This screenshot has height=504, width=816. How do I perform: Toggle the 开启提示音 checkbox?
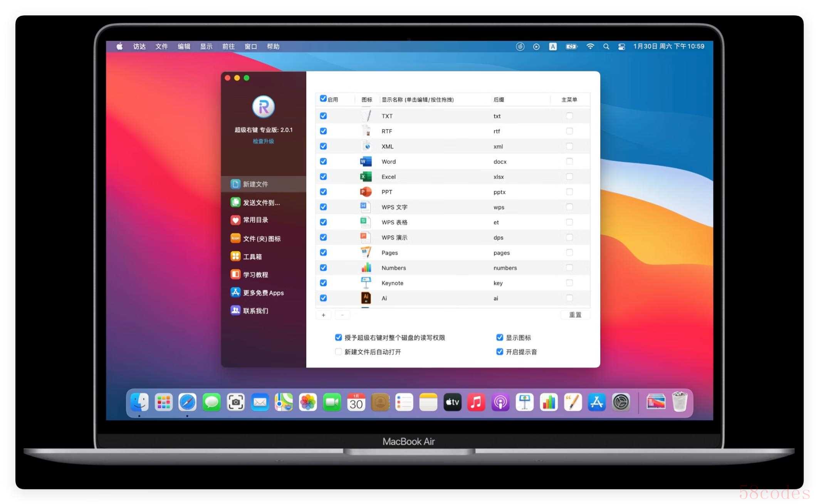point(500,352)
